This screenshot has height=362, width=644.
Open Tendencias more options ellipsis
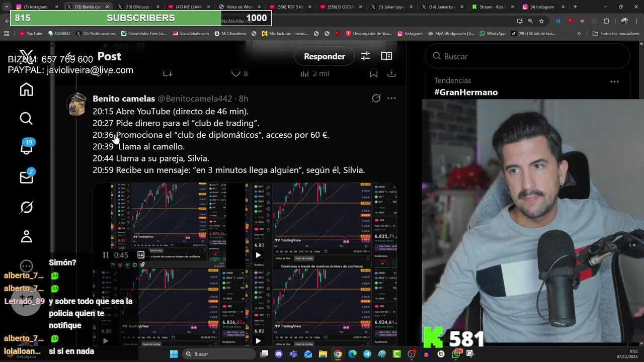tap(614, 81)
